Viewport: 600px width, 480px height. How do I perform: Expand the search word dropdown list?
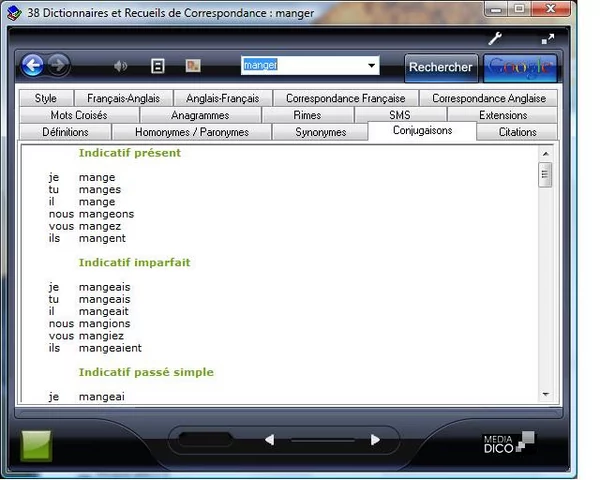(x=372, y=66)
